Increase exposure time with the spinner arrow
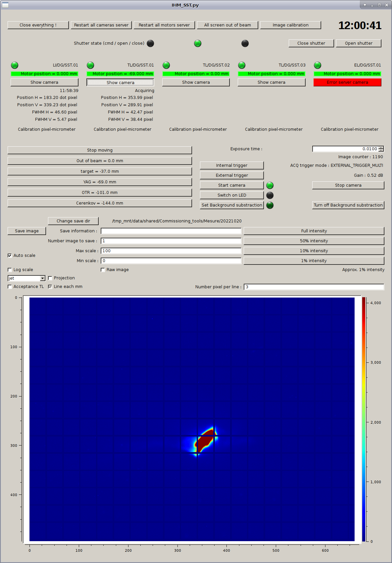 click(x=381, y=148)
